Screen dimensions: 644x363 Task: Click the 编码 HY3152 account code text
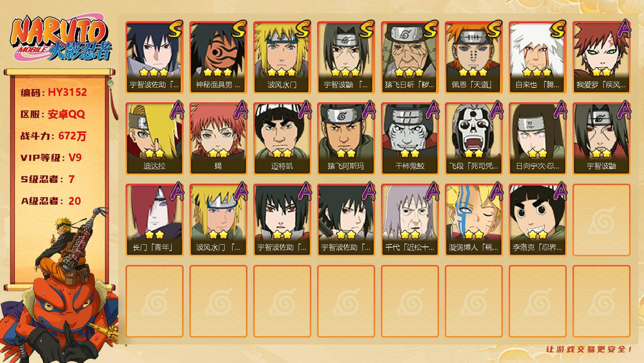point(54,93)
